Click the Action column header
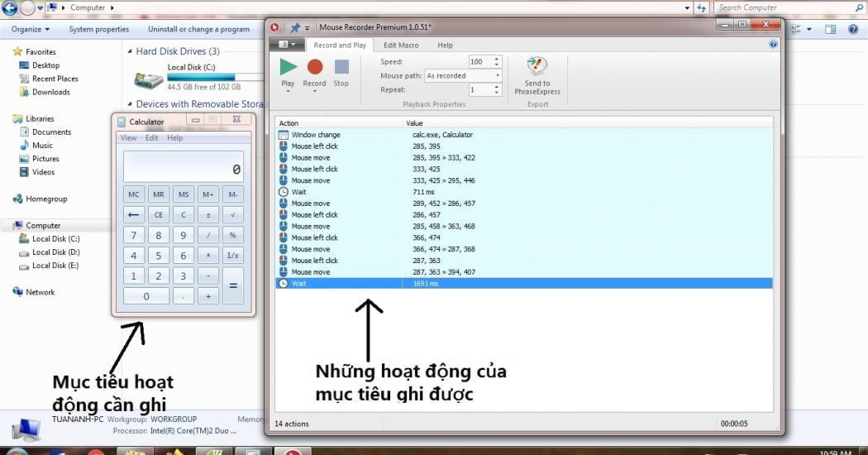This screenshot has height=455, width=868. coord(338,123)
